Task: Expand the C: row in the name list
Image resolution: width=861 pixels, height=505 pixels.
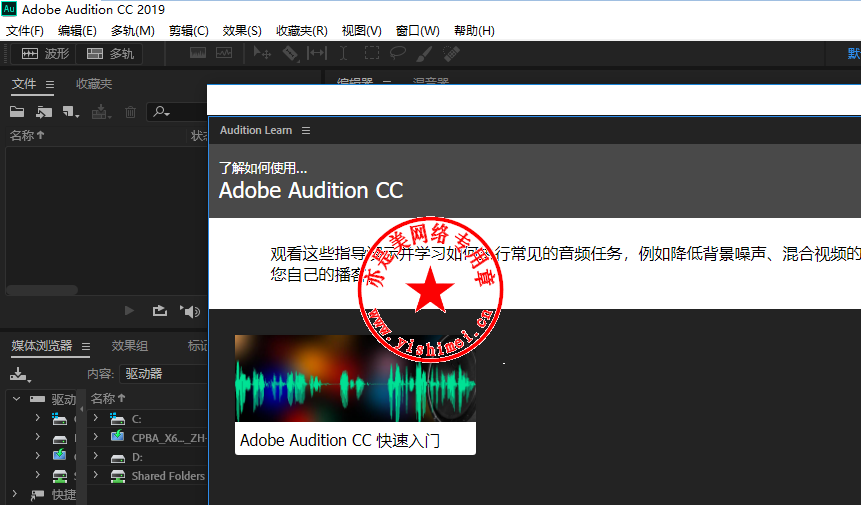Action: coord(96,418)
